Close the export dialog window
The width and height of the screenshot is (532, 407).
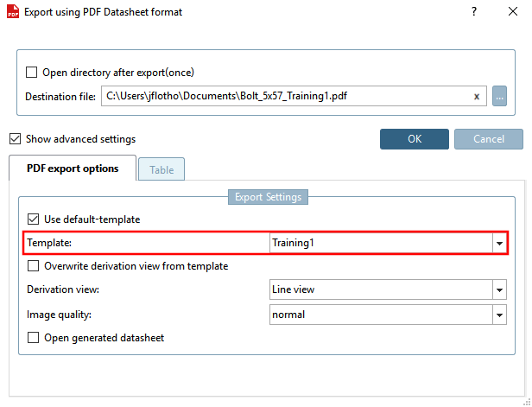pos(514,12)
